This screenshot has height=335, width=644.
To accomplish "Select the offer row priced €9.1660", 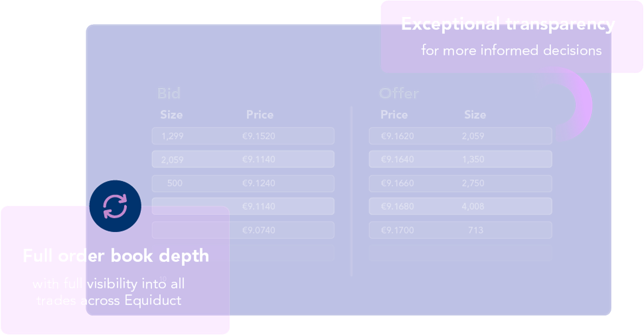I will click(460, 183).
